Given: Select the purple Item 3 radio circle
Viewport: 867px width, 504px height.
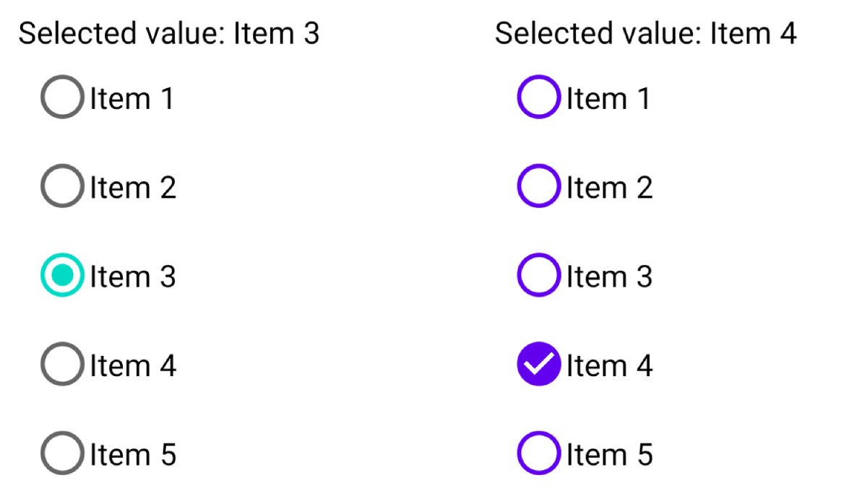Looking at the screenshot, I should 539,276.
